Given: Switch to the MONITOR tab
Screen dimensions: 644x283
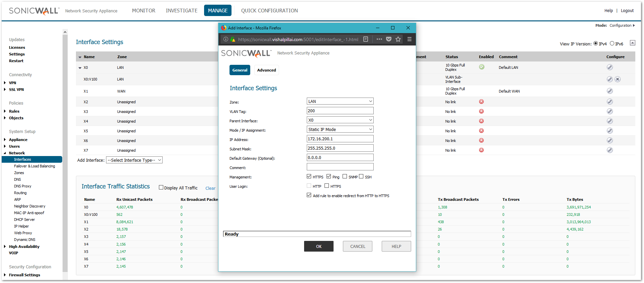Looking at the screenshot, I should [144, 11].
